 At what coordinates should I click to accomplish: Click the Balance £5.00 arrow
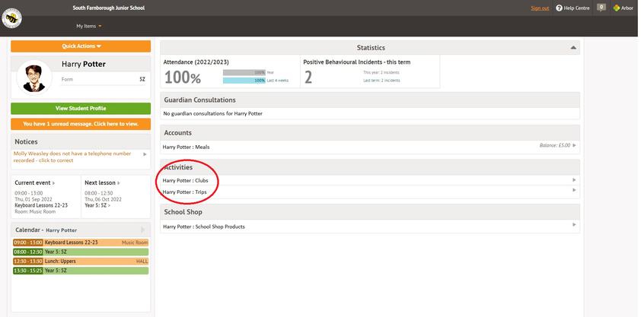(x=574, y=145)
